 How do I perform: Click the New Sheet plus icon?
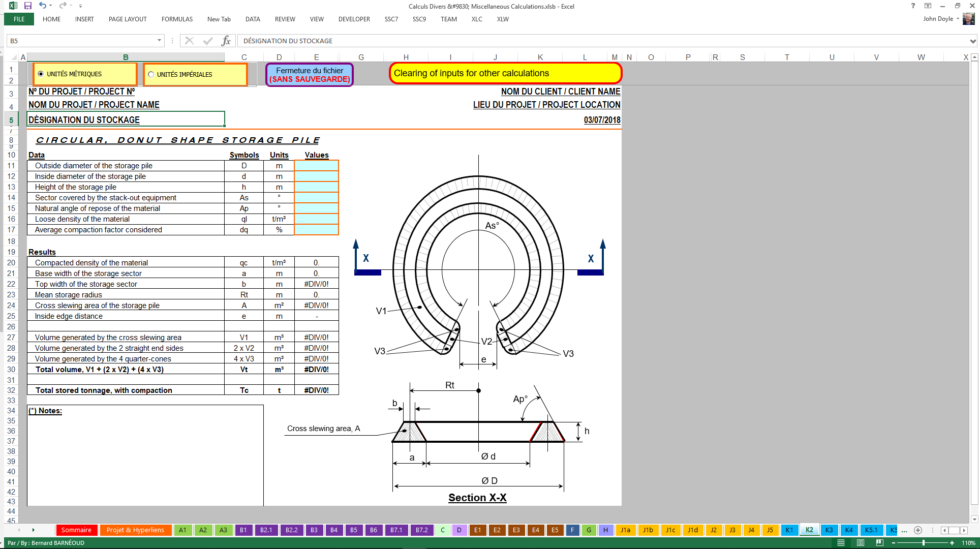918,530
